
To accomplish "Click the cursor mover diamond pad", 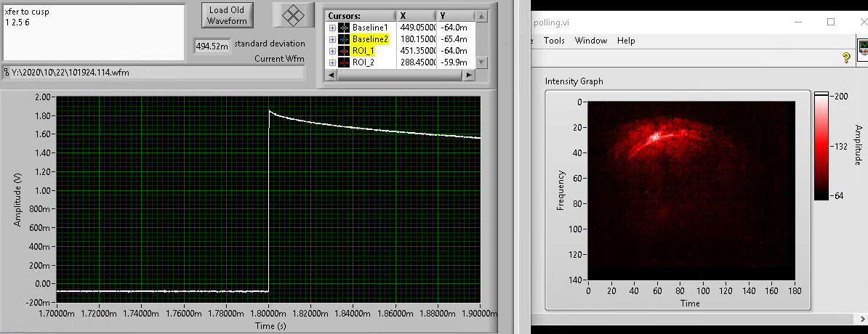I will click(288, 16).
